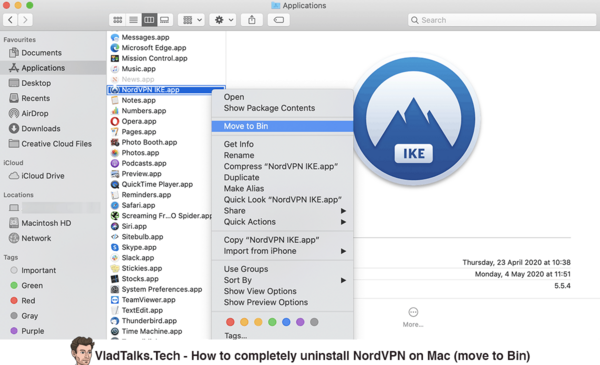Viewport: 600px width, 365px height.
Task: Choose Show View Options
Action: [x=282, y=291]
